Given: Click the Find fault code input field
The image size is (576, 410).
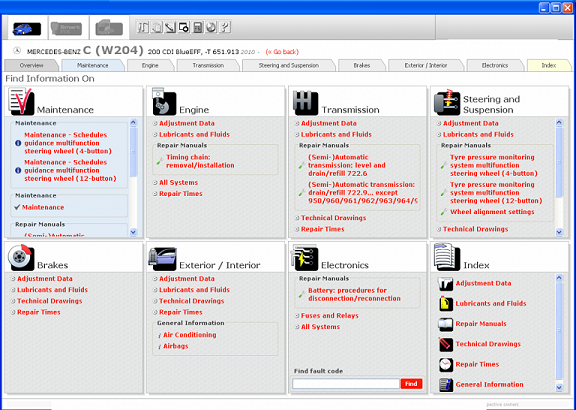Looking at the screenshot, I should click(346, 384).
